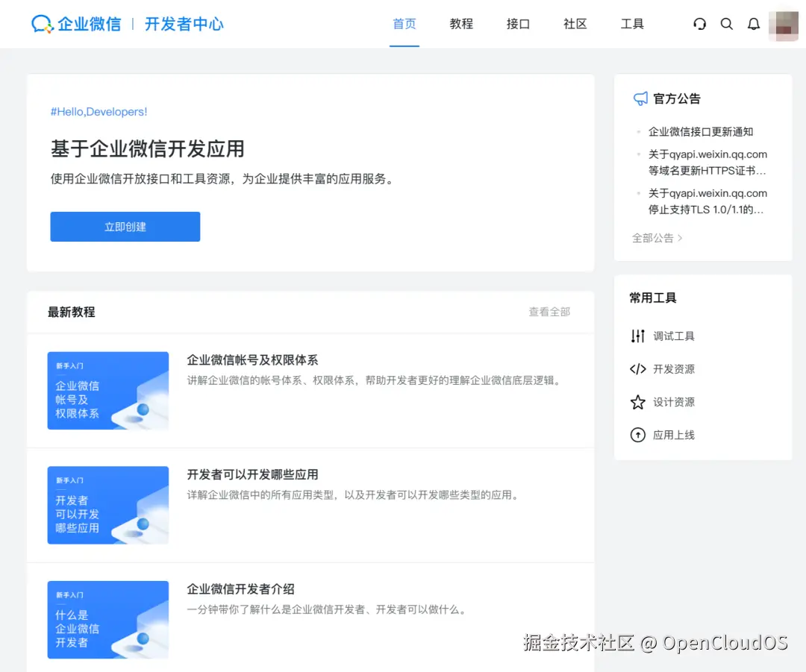Click the 立即创建 button
This screenshot has width=806, height=672.
[125, 227]
